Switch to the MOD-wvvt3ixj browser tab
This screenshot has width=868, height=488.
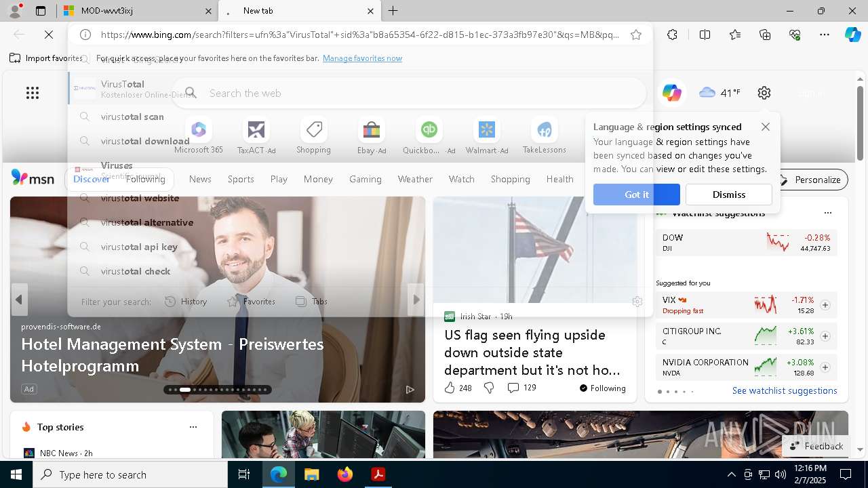click(x=136, y=11)
